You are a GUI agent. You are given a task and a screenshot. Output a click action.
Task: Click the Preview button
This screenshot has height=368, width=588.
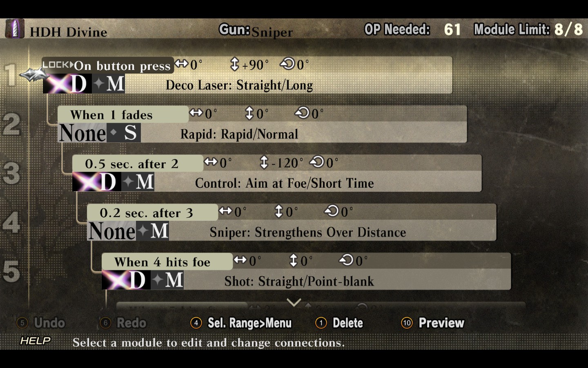click(433, 323)
